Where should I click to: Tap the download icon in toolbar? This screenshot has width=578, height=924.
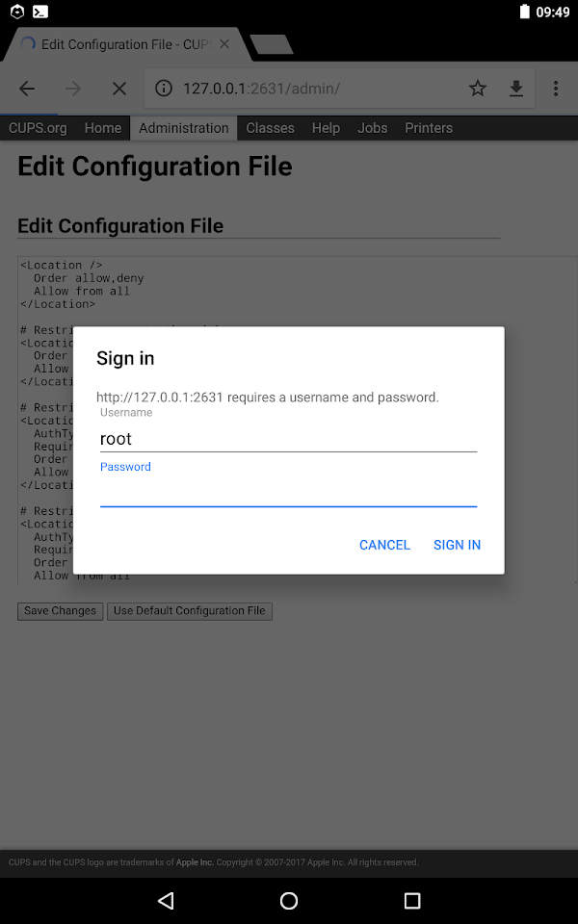coord(516,89)
